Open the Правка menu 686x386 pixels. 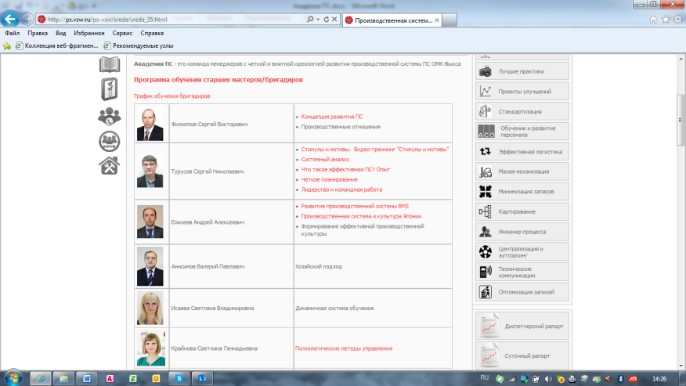(x=38, y=33)
